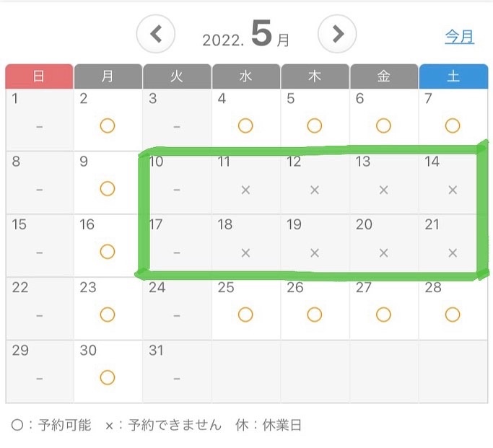
Task: Pick the available circle on May 5
Action: (314, 126)
